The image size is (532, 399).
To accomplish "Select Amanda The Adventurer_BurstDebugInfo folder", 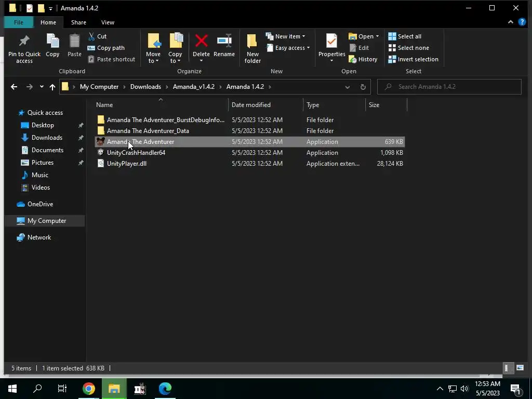I will [x=249, y=120].
